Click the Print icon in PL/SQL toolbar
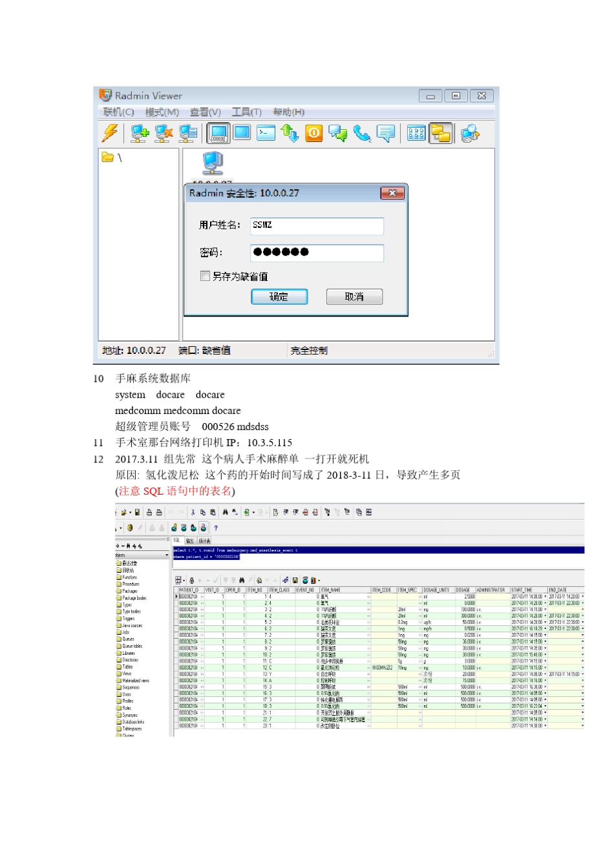614x868 pixels. coord(149,512)
